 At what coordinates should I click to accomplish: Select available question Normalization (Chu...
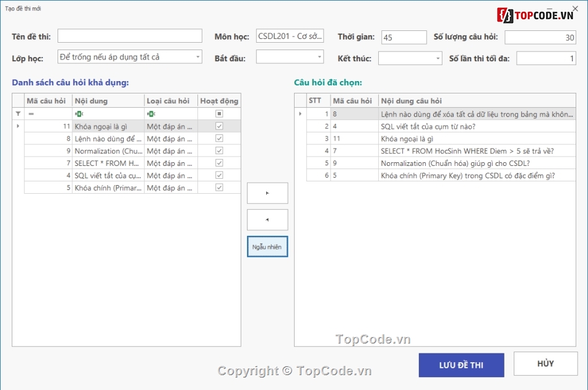[x=132, y=151]
